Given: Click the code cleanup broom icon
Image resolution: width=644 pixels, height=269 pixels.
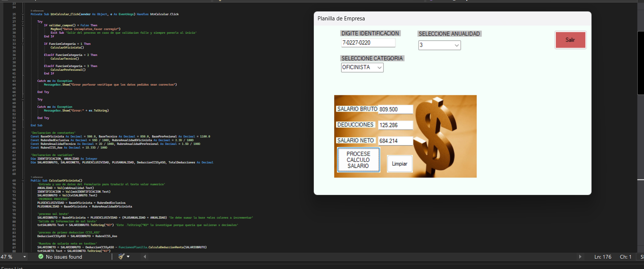Looking at the screenshot, I should [x=121, y=256].
